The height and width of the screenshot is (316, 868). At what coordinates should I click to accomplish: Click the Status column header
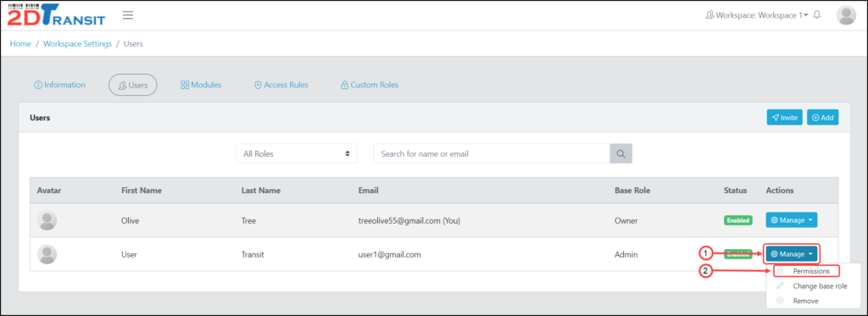tap(735, 191)
